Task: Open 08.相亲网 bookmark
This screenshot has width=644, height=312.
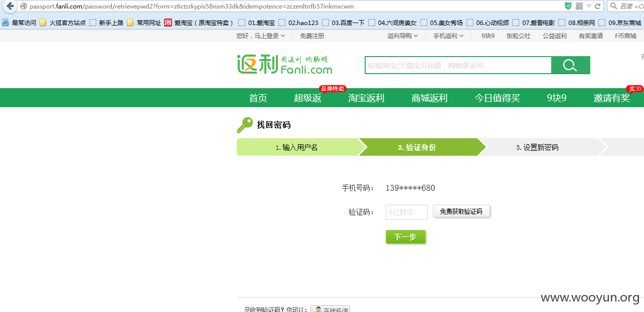Action: click(x=577, y=23)
